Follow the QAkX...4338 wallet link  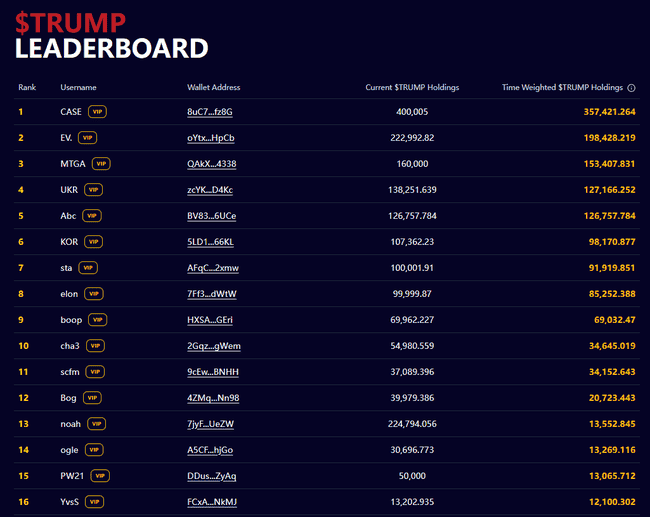click(x=212, y=164)
